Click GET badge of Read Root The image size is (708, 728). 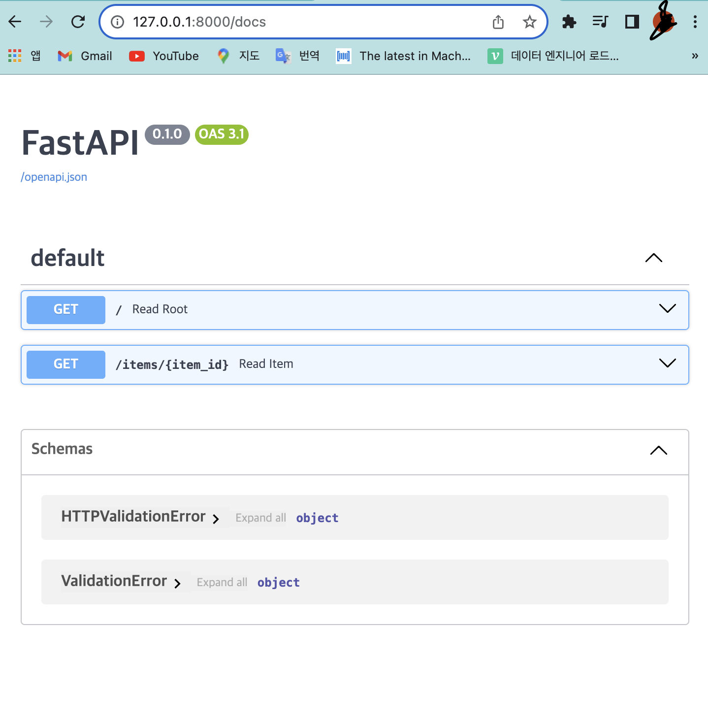[66, 310]
